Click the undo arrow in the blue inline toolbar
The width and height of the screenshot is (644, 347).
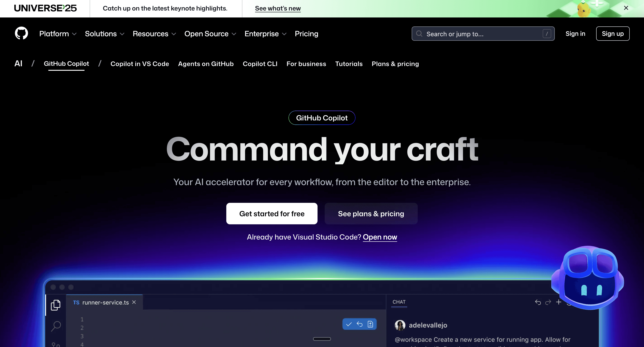pyautogui.click(x=360, y=324)
